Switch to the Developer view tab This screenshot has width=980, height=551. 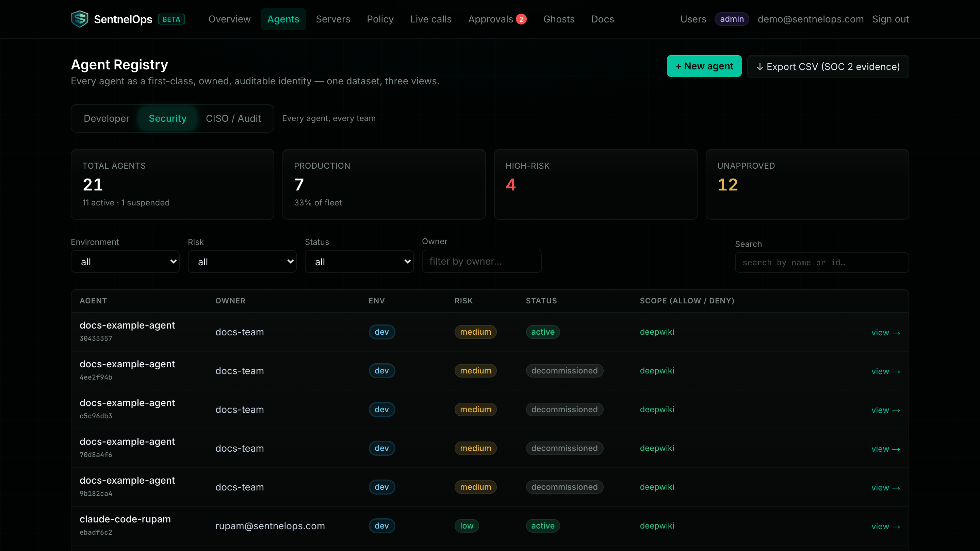[x=107, y=118]
